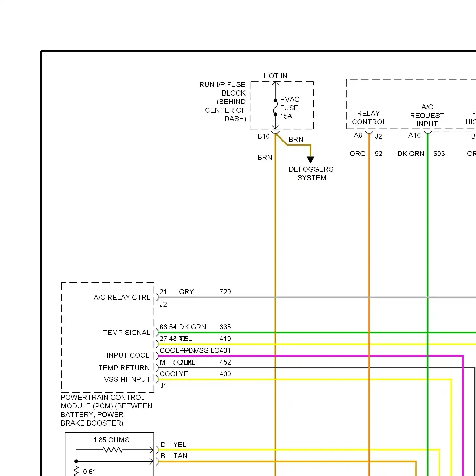Click the vertical orange wire from relay control
The image size is (476, 476).
point(369,305)
